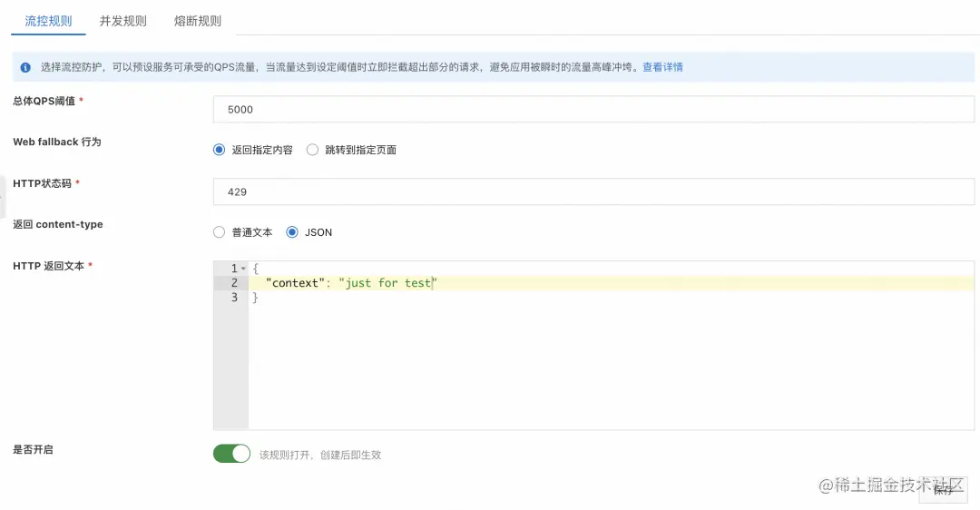
Task: Select the 跳转到指定页面 radio option
Action: coord(312,150)
